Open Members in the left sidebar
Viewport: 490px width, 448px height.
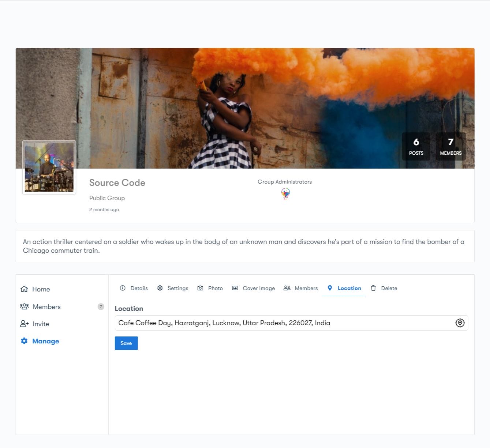pos(46,307)
